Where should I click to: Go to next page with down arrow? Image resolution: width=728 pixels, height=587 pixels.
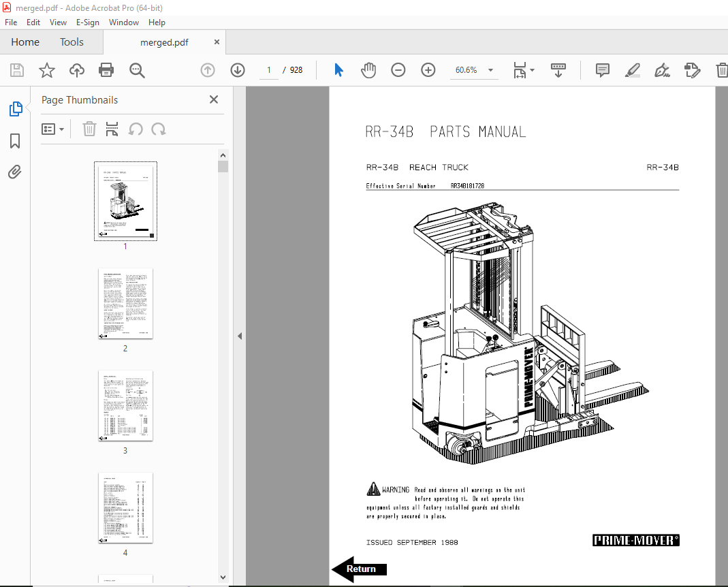point(237,70)
